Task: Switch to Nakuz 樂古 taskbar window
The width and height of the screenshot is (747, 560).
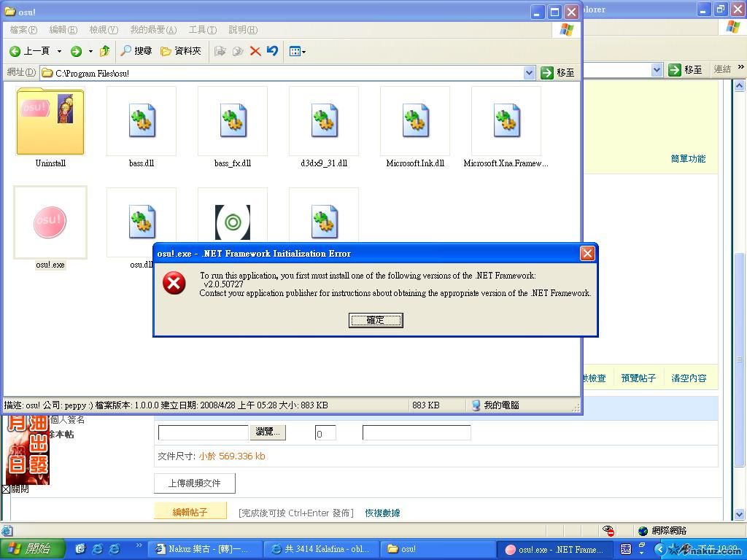Action: pyautogui.click(x=205, y=550)
